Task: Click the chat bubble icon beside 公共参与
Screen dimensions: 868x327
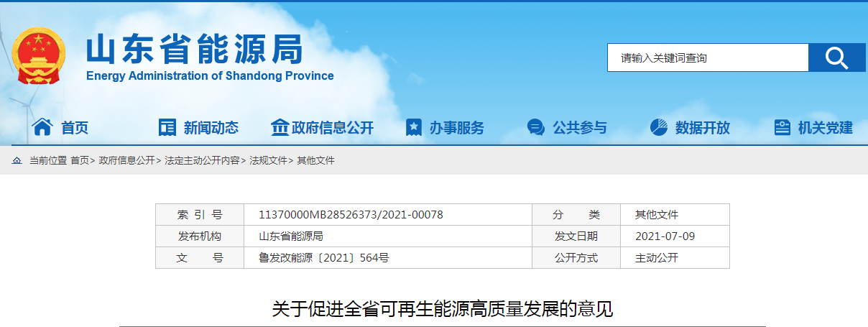Action: 535,127
